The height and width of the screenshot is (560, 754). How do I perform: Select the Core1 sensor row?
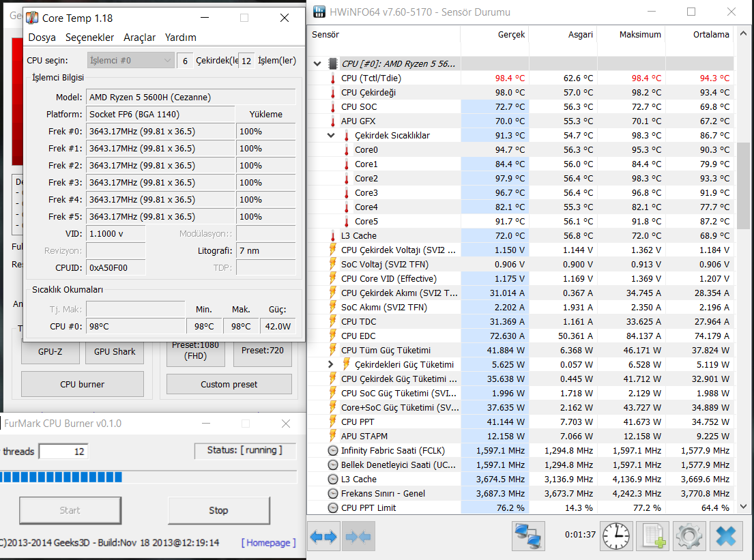[x=521, y=164]
